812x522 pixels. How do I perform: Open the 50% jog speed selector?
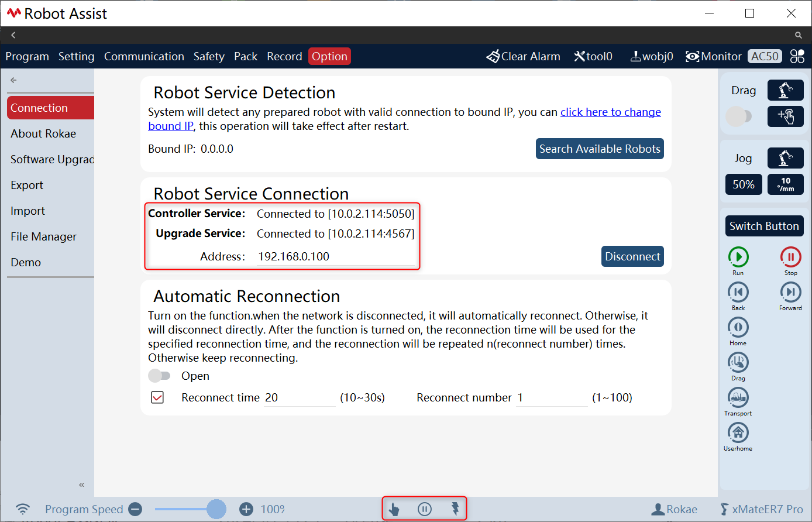pos(744,184)
